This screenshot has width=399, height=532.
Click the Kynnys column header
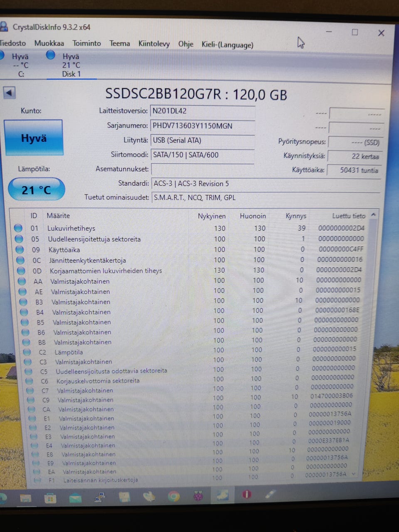tap(296, 216)
